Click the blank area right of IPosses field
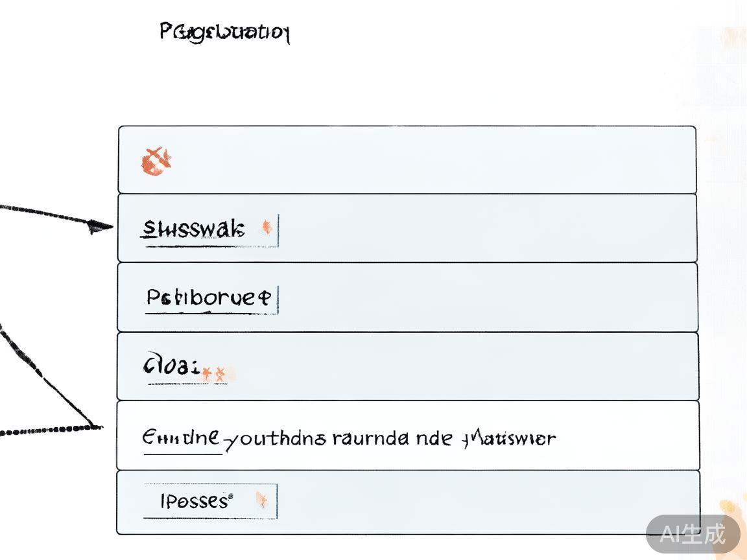This screenshot has height=560, width=747. pos(486,502)
